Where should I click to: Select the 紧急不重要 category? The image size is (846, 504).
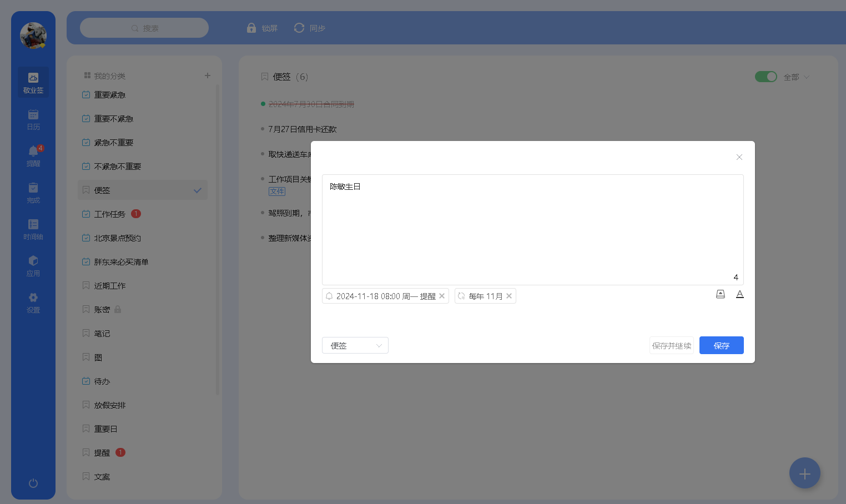click(143, 143)
